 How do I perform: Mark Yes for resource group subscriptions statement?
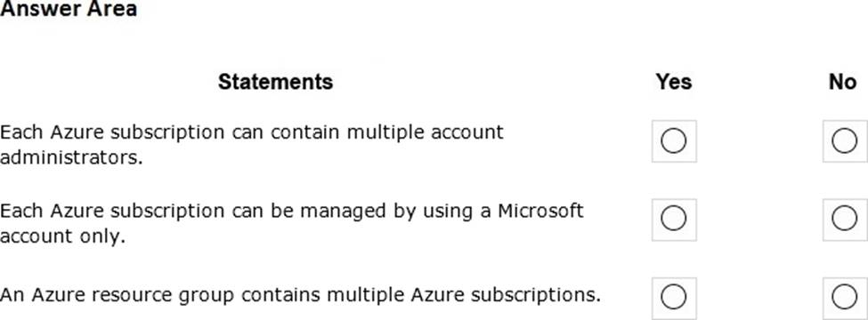click(x=674, y=298)
